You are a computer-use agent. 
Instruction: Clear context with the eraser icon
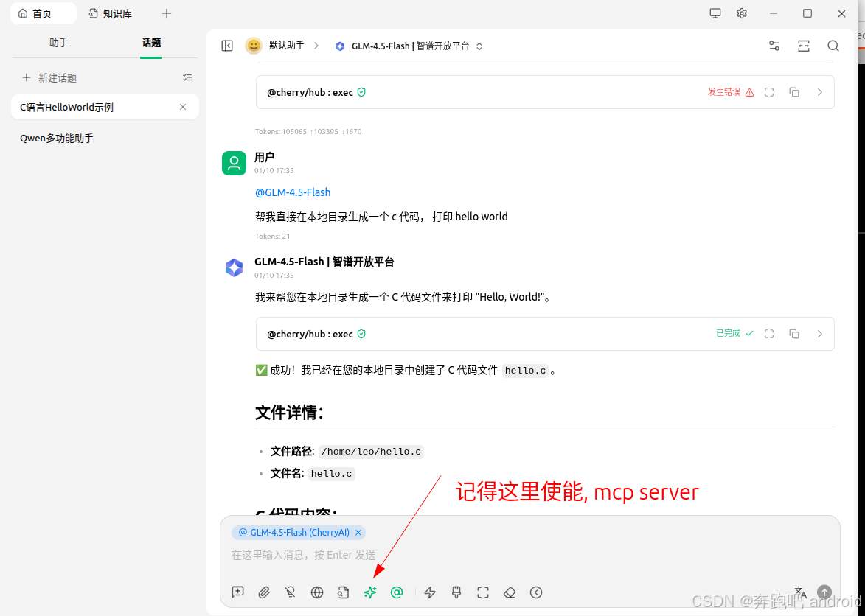510,592
